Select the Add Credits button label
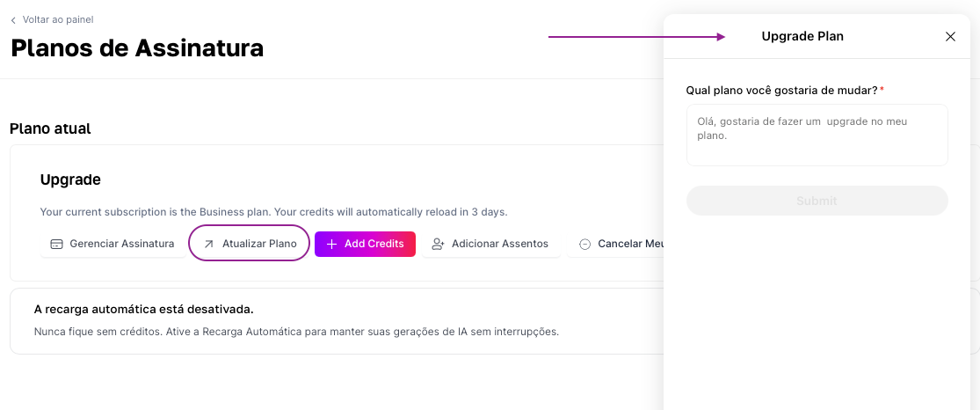The image size is (980, 410). coord(374,244)
